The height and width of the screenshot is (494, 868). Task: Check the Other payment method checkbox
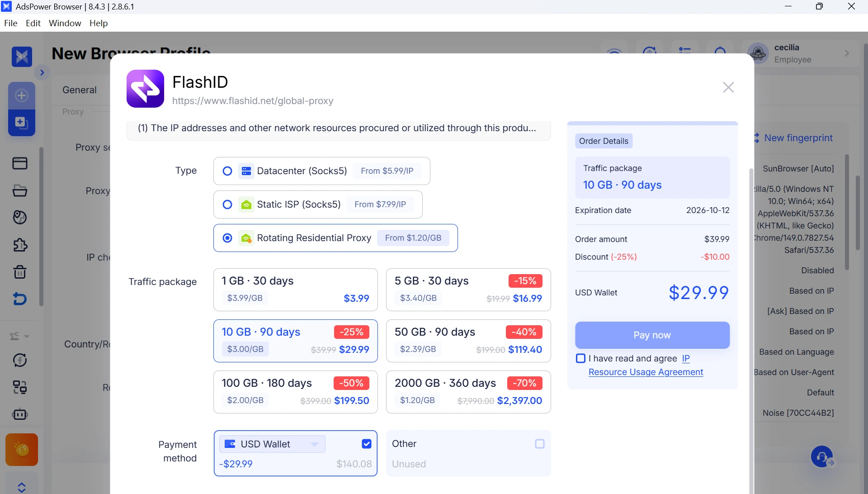tap(540, 444)
